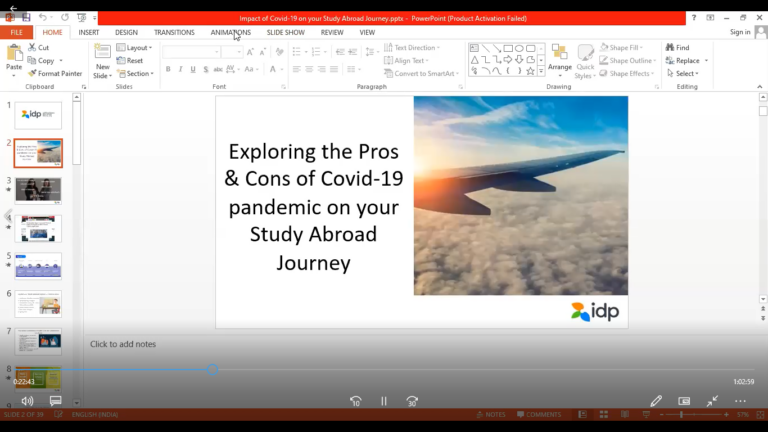Click the New Slide icon
This screenshot has width=768, height=432.
tap(102, 60)
